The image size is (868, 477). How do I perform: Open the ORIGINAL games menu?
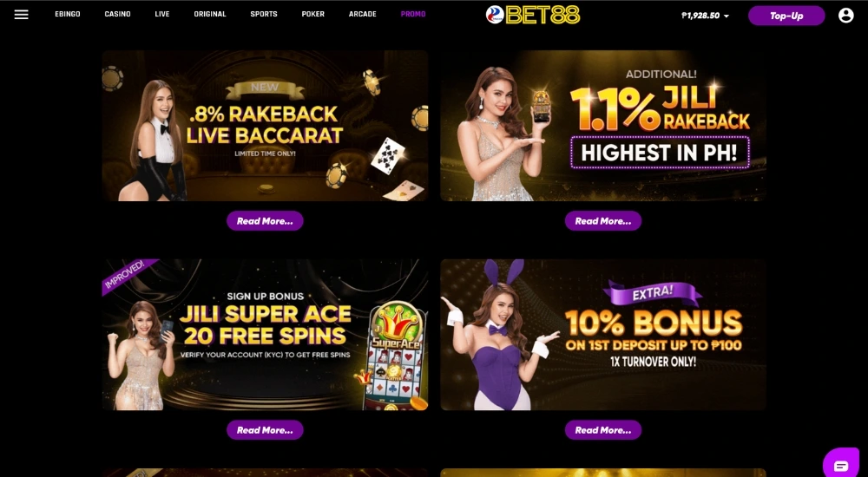point(210,15)
